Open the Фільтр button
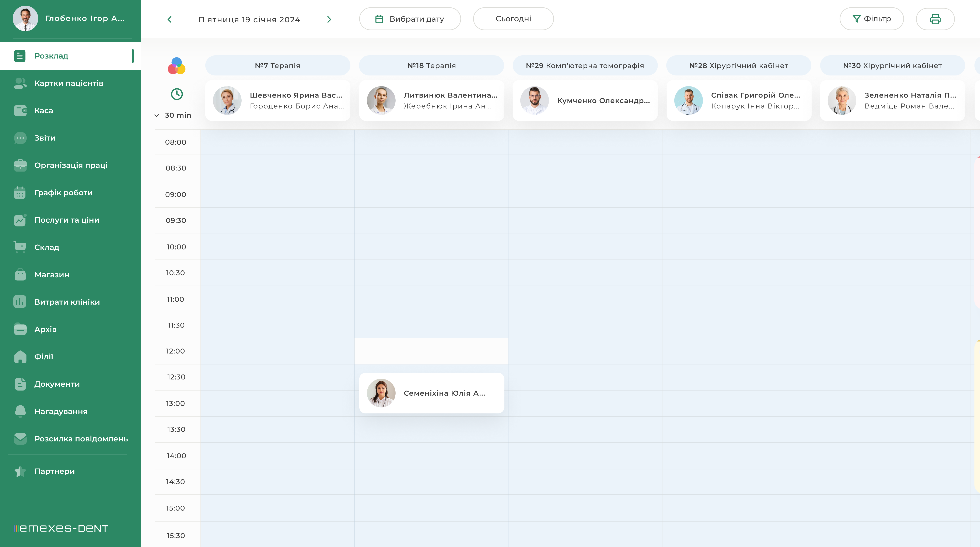980x547 pixels. (871, 19)
